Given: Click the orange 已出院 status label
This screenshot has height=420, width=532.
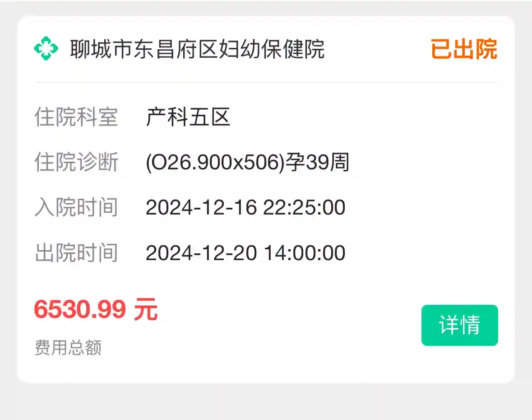Looking at the screenshot, I should point(463,49).
